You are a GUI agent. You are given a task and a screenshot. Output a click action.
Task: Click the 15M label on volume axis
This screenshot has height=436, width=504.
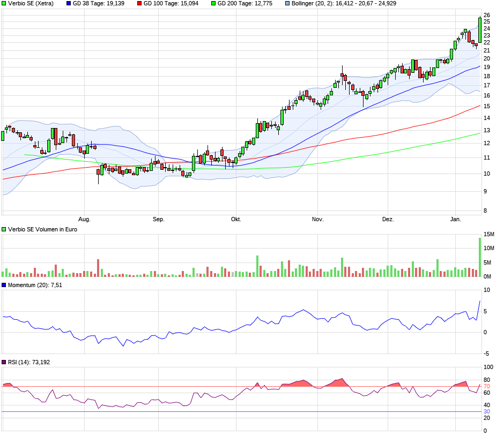point(489,235)
